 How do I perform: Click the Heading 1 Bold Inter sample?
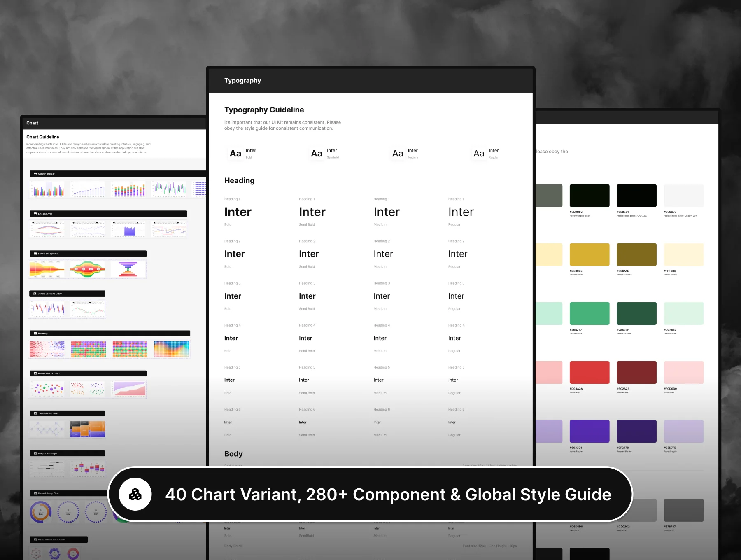238,212
